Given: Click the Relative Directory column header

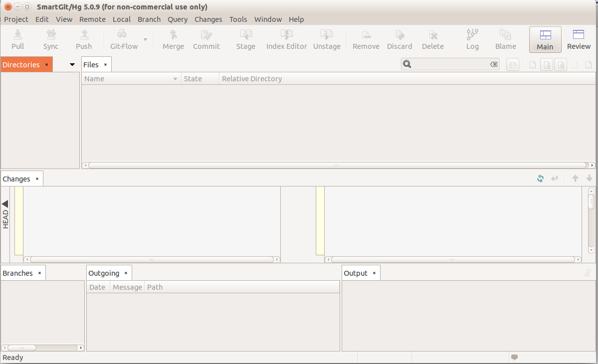Looking at the screenshot, I should [407, 79].
